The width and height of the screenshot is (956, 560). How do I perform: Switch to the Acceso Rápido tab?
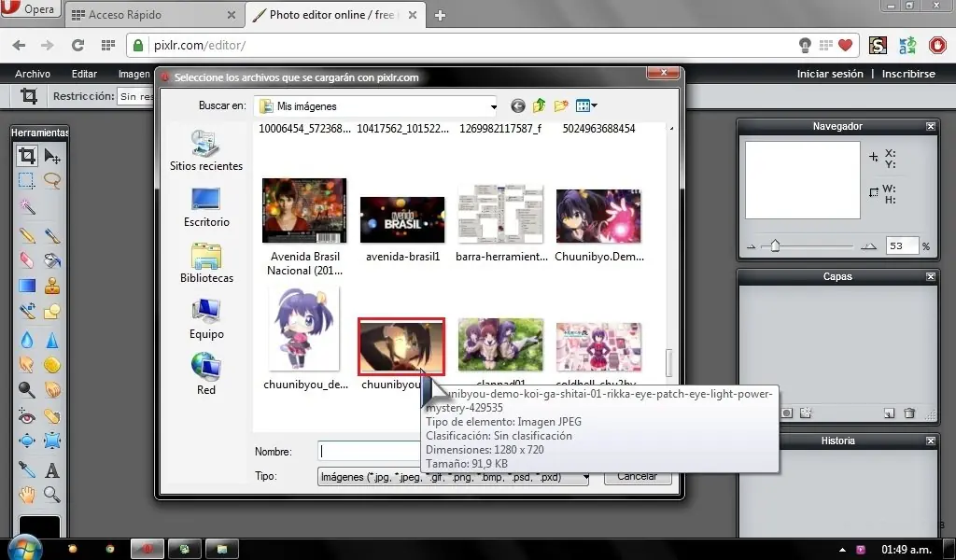154,15
